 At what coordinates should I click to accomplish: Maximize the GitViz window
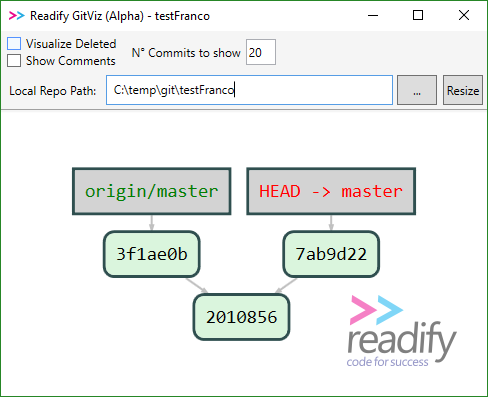[x=418, y=15]
